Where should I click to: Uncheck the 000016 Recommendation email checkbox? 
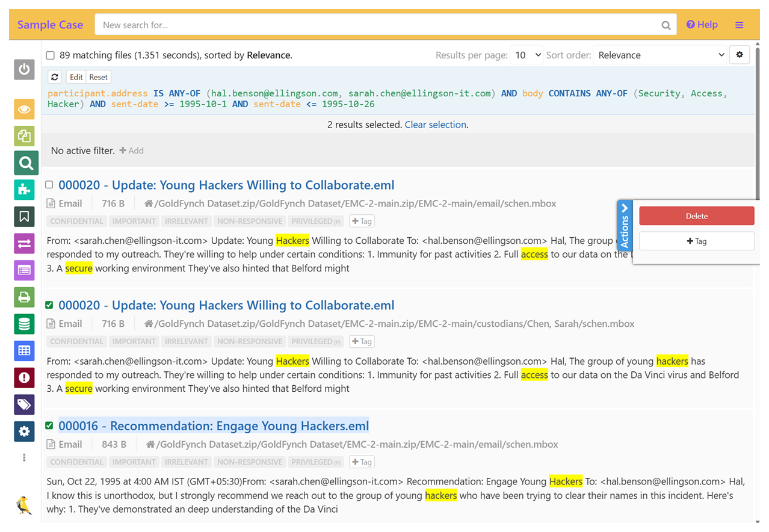49,425
